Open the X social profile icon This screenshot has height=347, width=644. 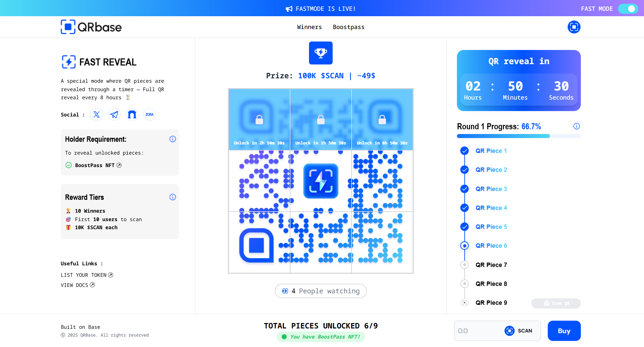(x=97, y=114)
